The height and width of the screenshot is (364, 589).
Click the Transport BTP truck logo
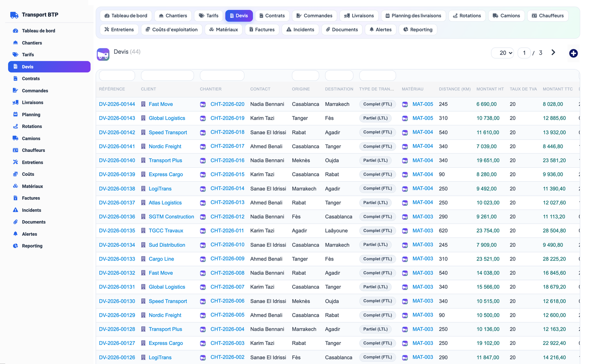click(14, 15)
